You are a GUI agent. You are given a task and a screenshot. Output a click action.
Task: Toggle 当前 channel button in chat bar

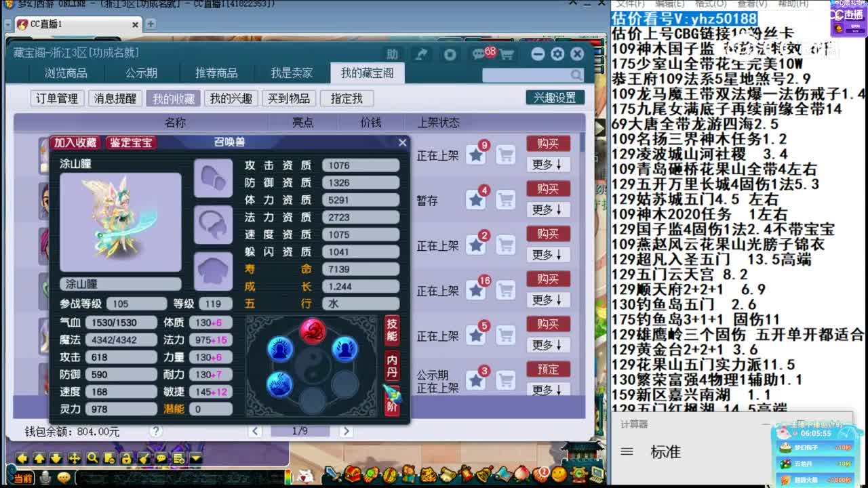tap(22, 479)
